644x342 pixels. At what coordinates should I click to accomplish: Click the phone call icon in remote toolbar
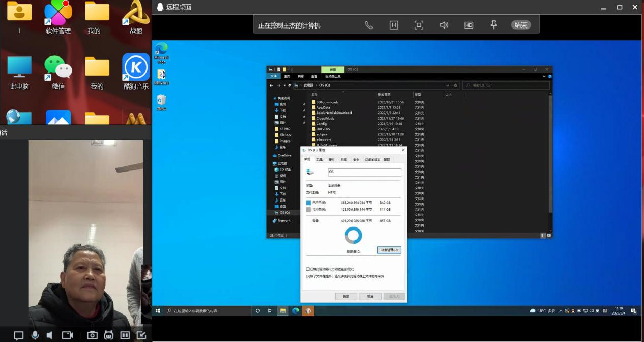369,25
